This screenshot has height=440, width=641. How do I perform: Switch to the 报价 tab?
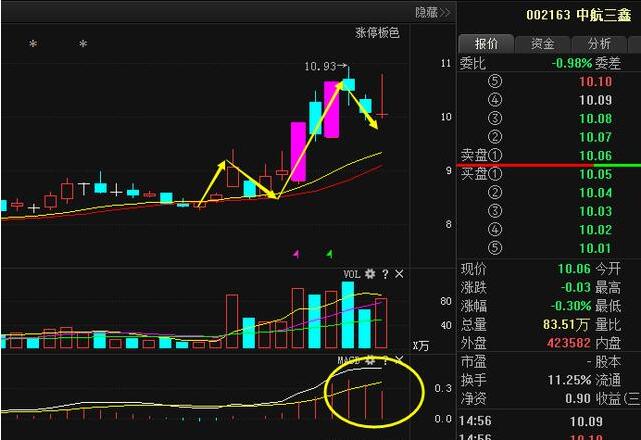pos(486,44)
